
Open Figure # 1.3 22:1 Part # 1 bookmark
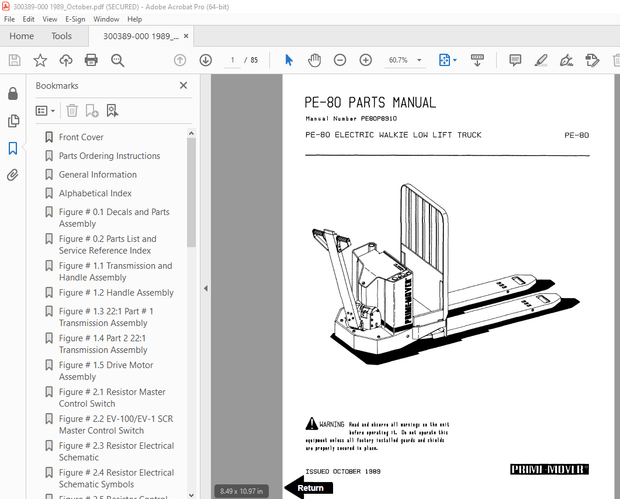[x=106, y=317]
